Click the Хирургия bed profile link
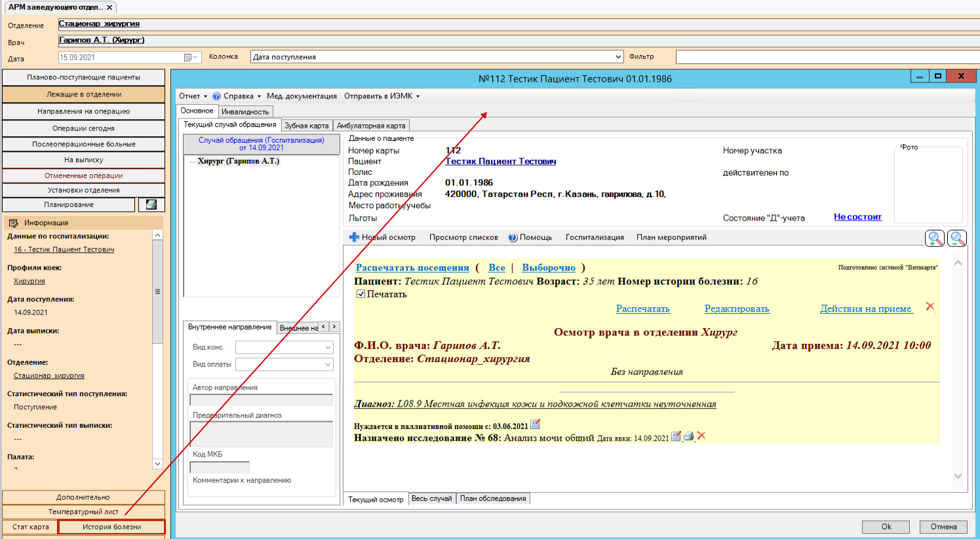 point(29,281)
